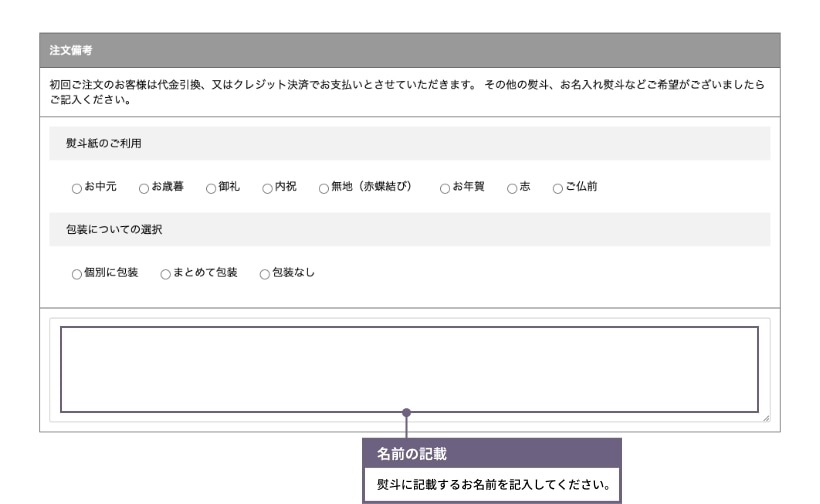This screenshot has width=820, height=504.
Task: Pick the ご仏前 noshi option
Action: coord(558,187)
